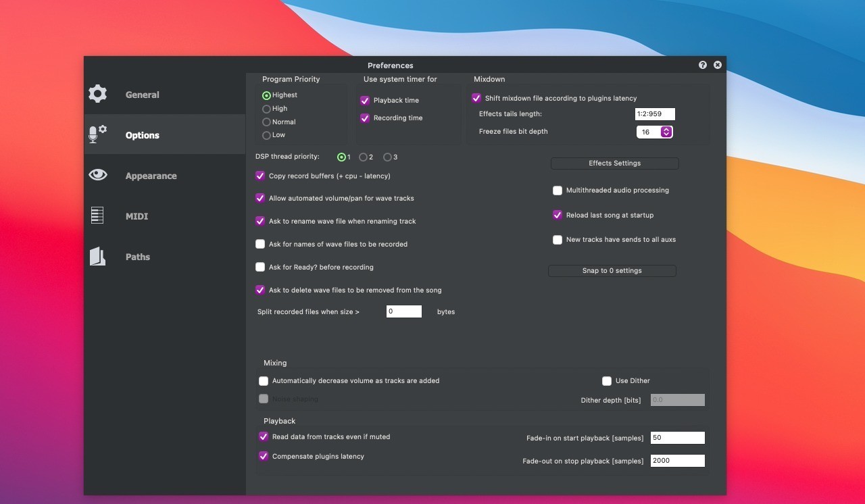
Task: Click the Snap to 0 settings button
Action: [x=612, y=270]
